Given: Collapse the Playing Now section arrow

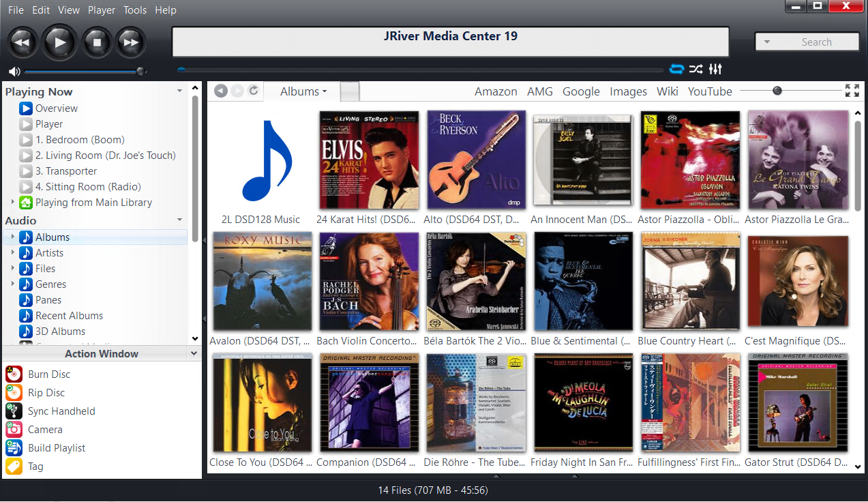Looking at the screenshot, I should pyautogui.click(x=180, y=91).
